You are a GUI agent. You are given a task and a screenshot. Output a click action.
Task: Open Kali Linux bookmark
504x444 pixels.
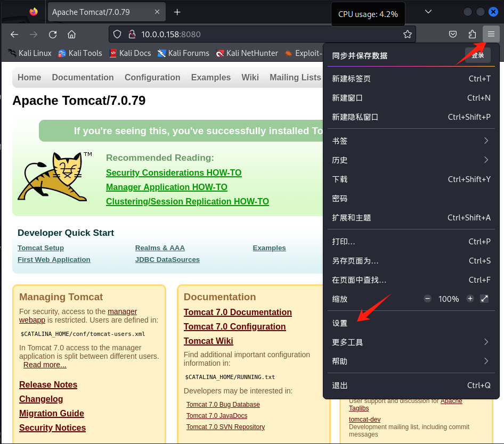click(x=30, y=53)
